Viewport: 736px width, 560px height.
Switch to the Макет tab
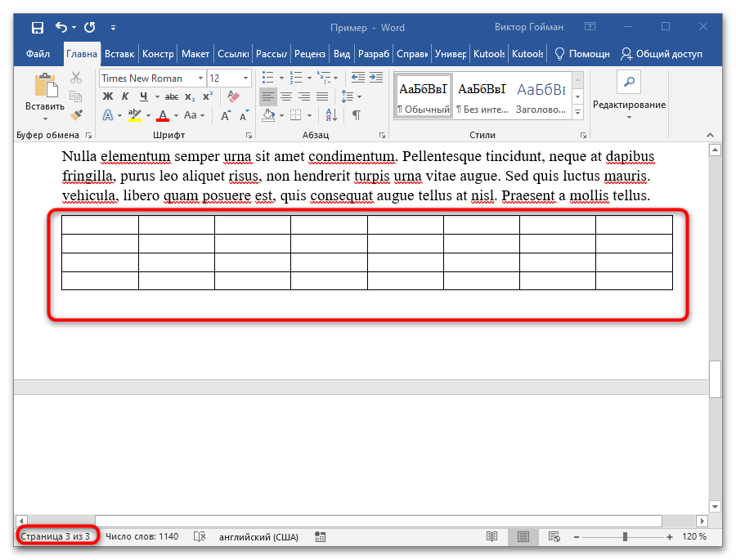pos(195,54)
